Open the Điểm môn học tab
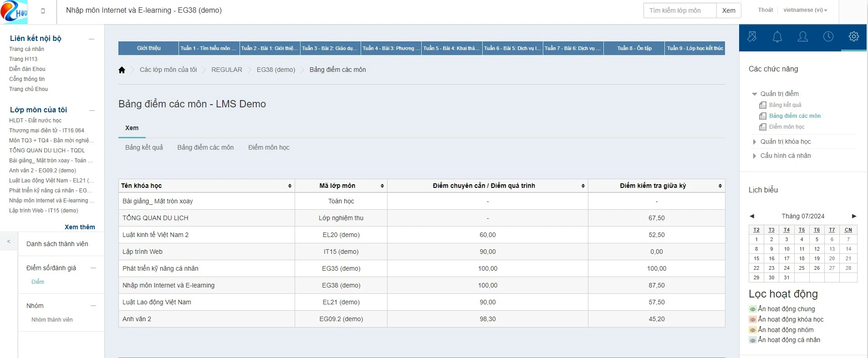This screenshot has height=358, width=868. pyautogui.click(x=269, y=147)
